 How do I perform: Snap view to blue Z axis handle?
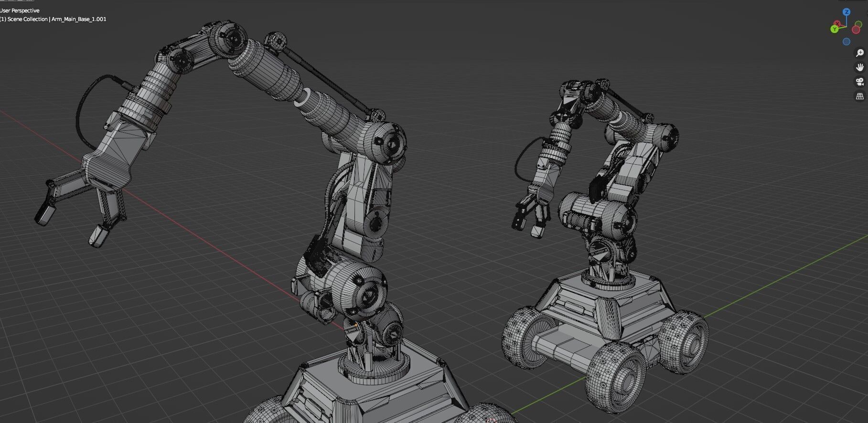(847, 12)
